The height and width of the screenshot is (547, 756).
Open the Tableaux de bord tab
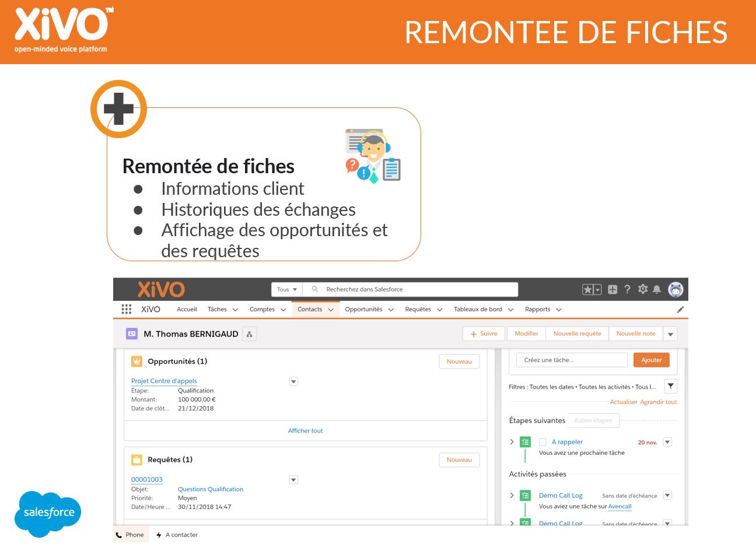pos(478,310)
